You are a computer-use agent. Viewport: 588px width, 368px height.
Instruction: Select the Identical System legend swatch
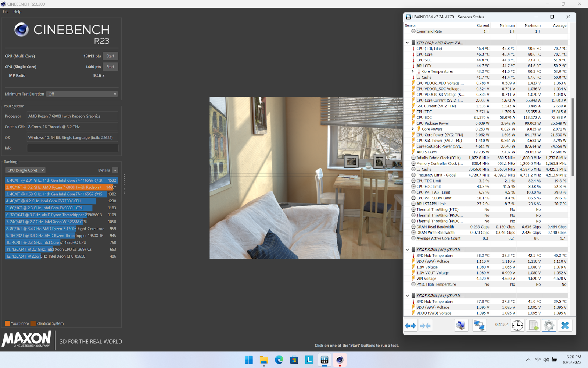pyautogui.click(x=33, y=323)
